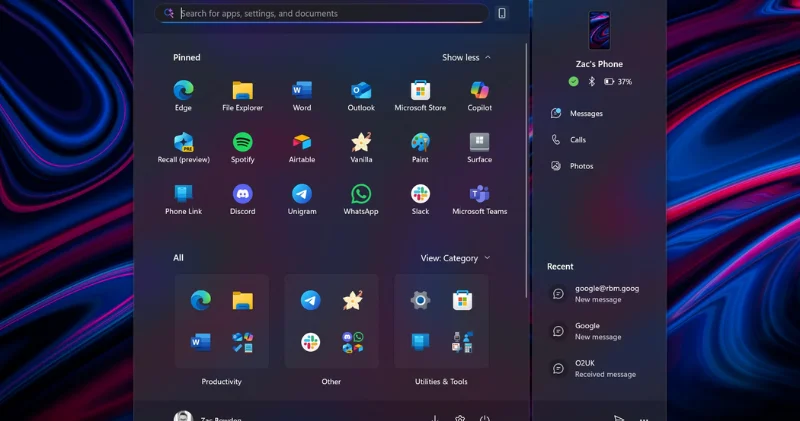Open the Discord app
800x421 pixels.
pyautogui.click(x=242, y=200)
